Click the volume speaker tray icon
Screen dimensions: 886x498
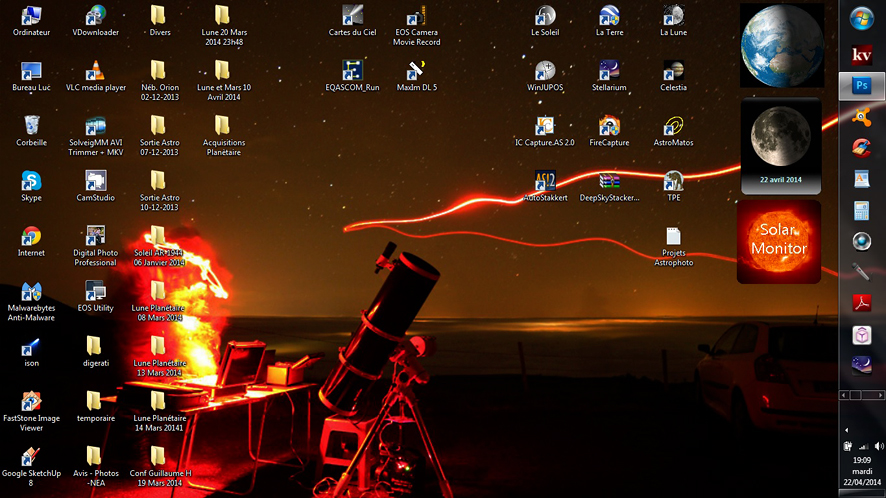click(x=879, y=446)
